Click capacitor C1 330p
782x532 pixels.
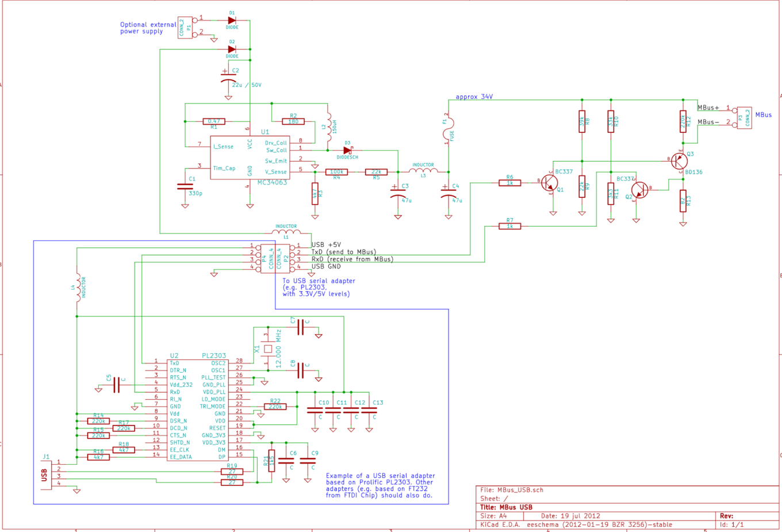[x=185, y=186]
